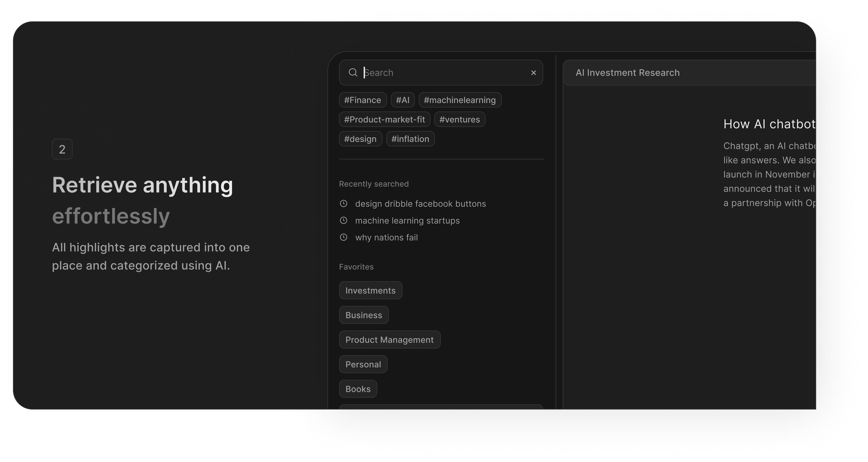Reopen search 'why nations fail'
This screenshot has width=868, height=462.
pos(387,237)
